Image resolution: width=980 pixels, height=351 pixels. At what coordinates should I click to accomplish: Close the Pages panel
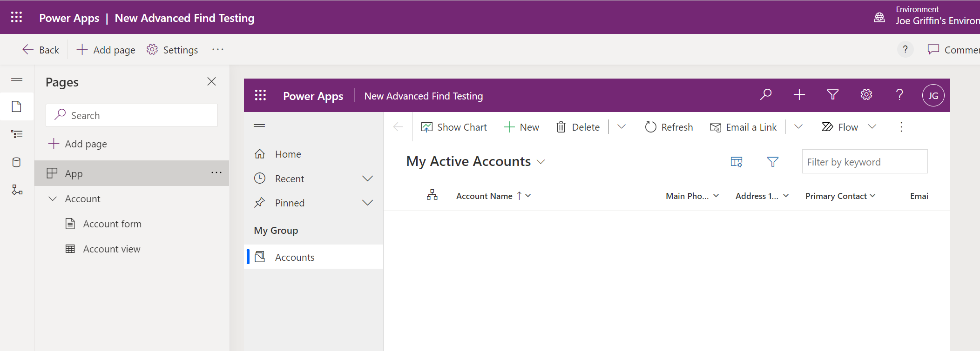[x=211, y=81]
